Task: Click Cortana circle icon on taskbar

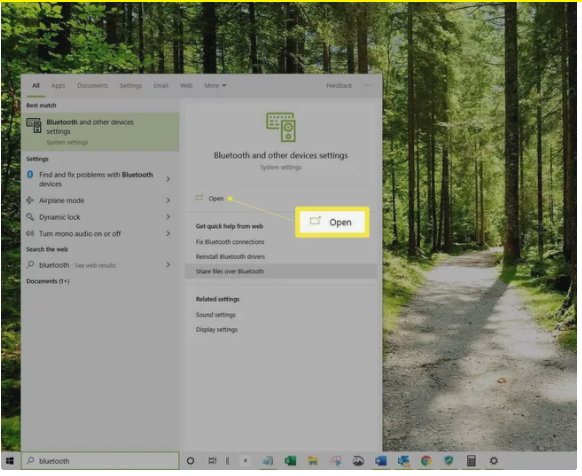Action: tap(190, 461)
